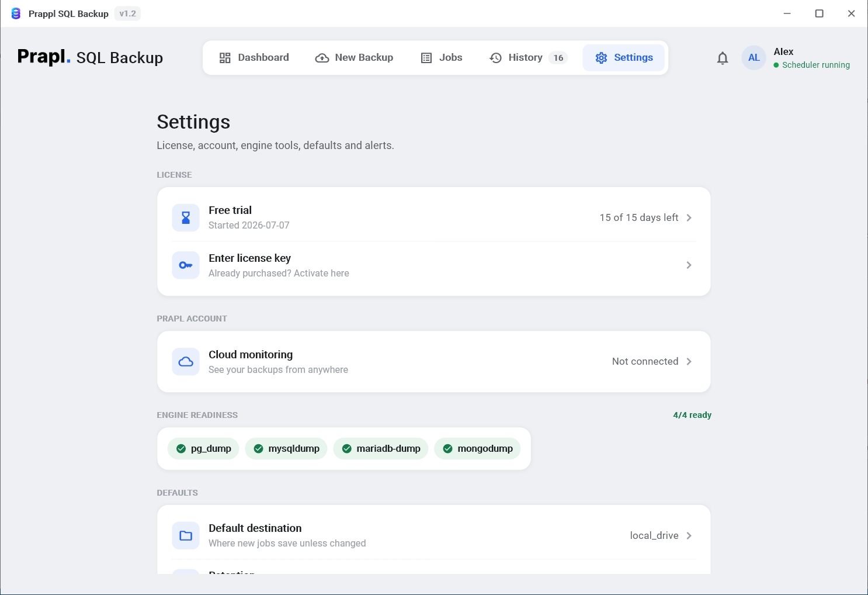Image resolution: width=868 pixels, height=595 pixels.
Task: Open Cloud monitoring account row
Action: 434,362
